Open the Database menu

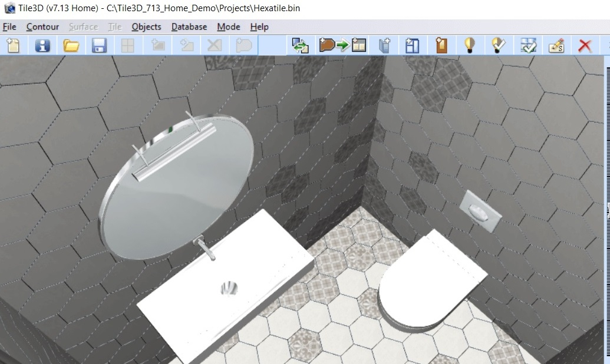click(x=189, y=27)
